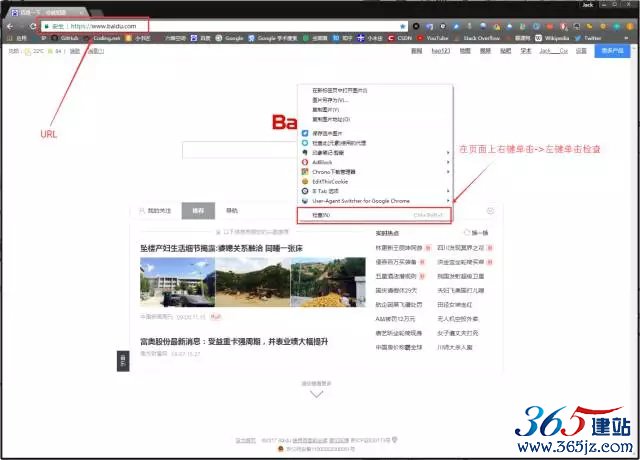This screenshot has width=640, height=460.
Task: Click the refresh 'change batch' link over hot list
Action: [476, 233]
